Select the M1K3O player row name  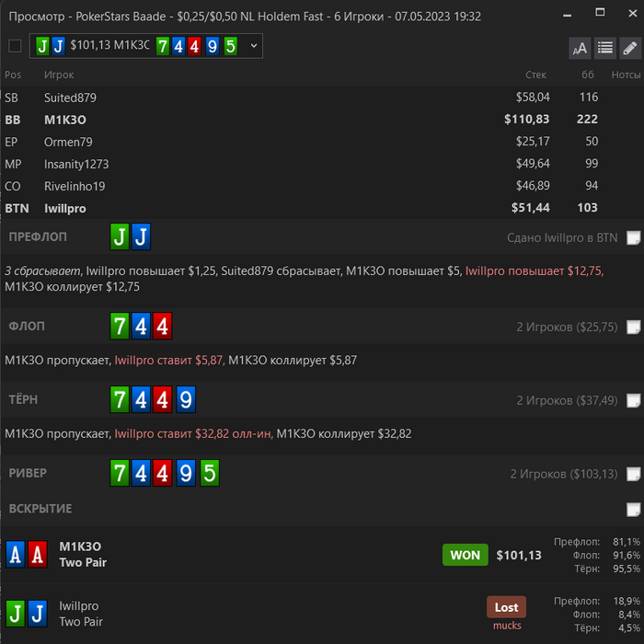click(x=65, y=120)
